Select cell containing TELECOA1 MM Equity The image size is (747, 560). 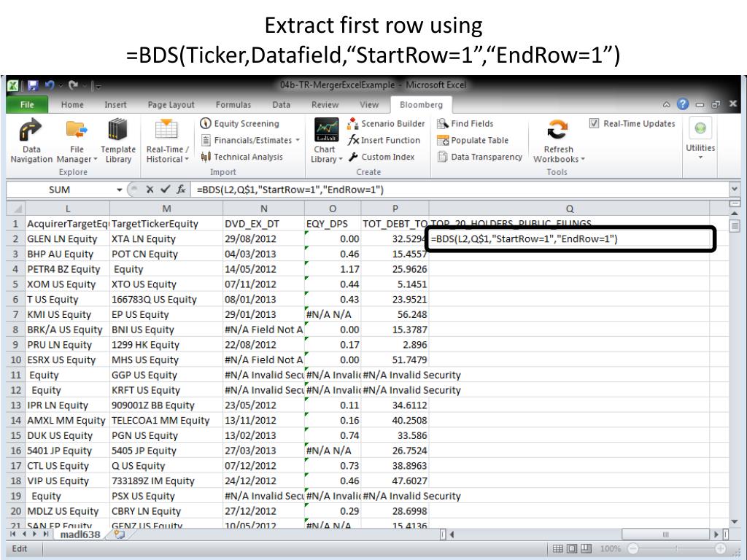166,421
